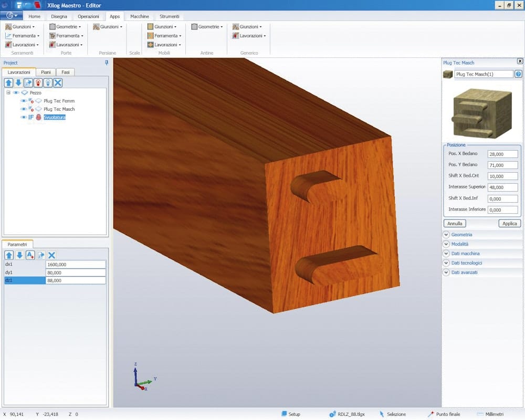Click the add parameter 'A+' icon
Screen dimensions: 525x420
(x=30, y=255)
